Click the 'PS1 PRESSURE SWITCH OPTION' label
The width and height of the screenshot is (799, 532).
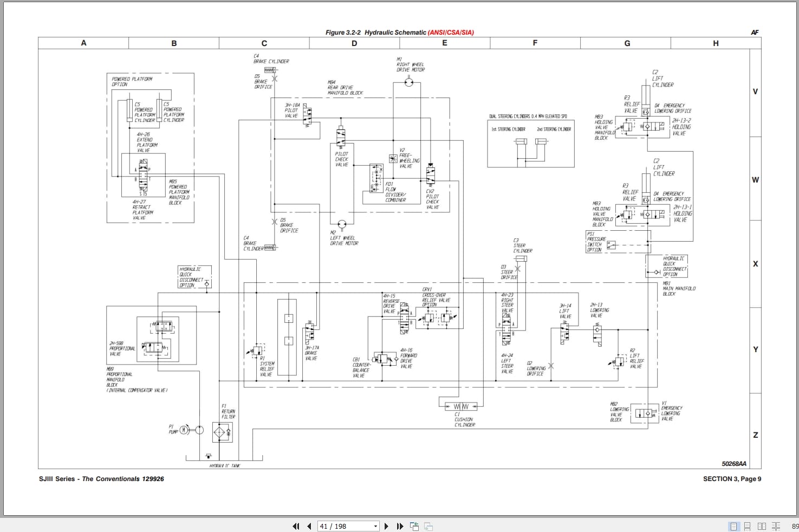point(596,242)
